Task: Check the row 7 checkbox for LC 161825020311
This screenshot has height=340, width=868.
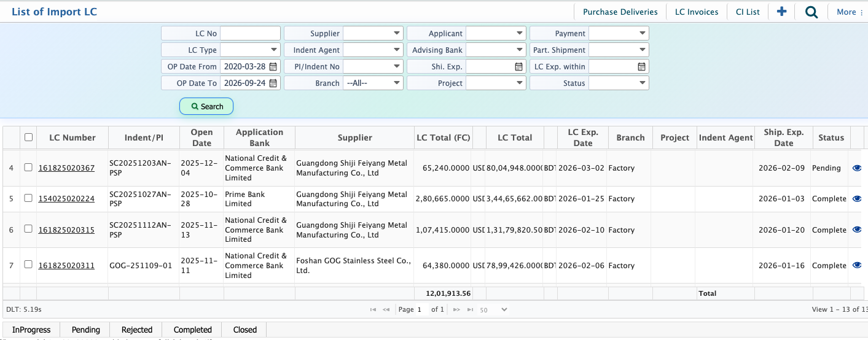Action: pos(28,264)
